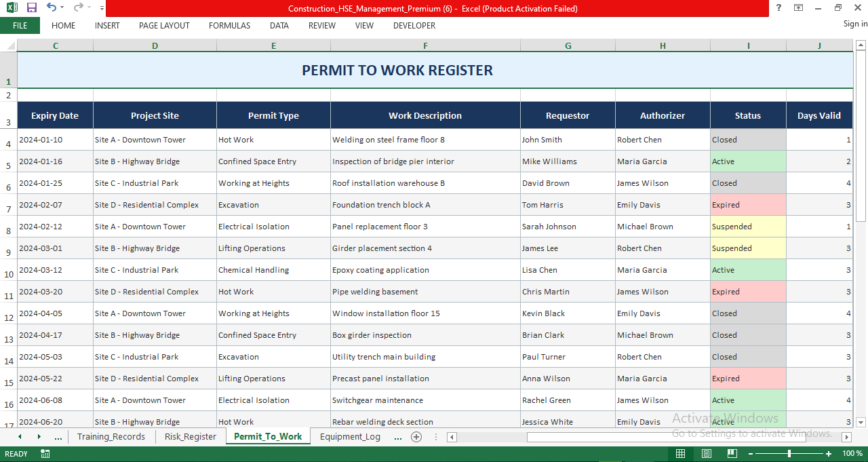This screenshot has width=868, height=462.
Task: Select the Anna Wilson requestor cell
Action: coord(568,379)
